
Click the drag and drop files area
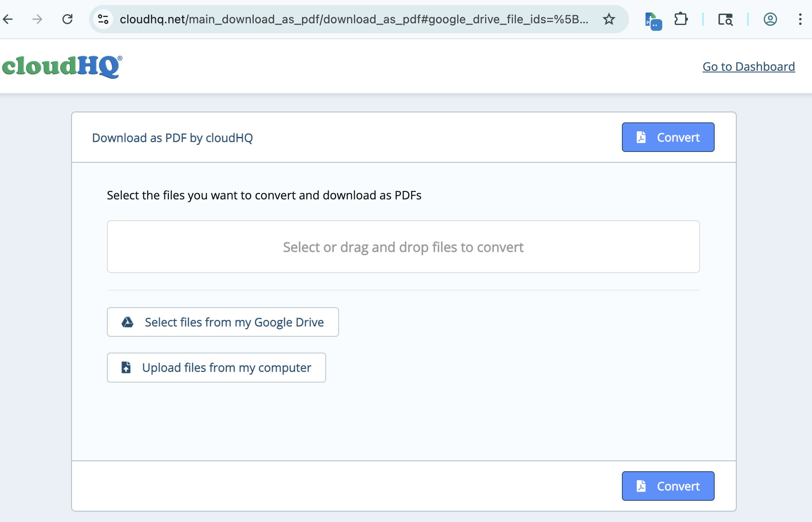tap(403, 247)
